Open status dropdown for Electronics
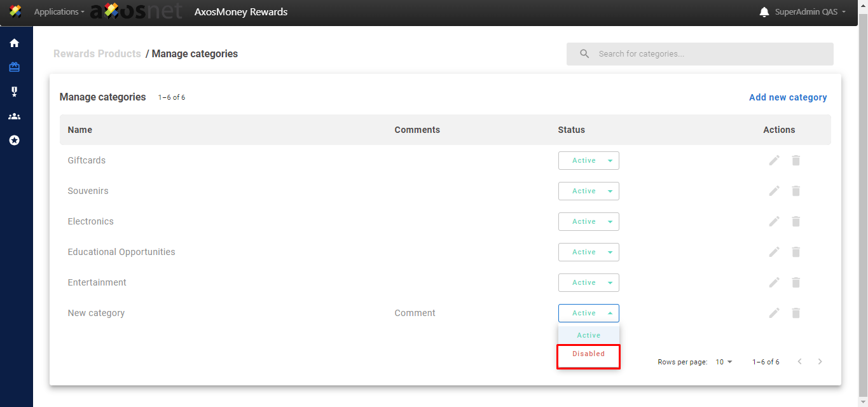 coord(588,221)
